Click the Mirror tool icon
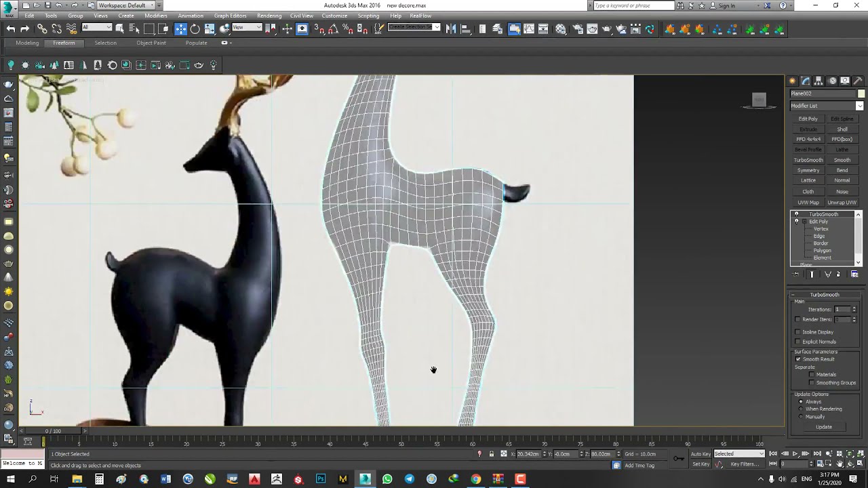Viewport: 868px width, 488px height. point(452,28)
